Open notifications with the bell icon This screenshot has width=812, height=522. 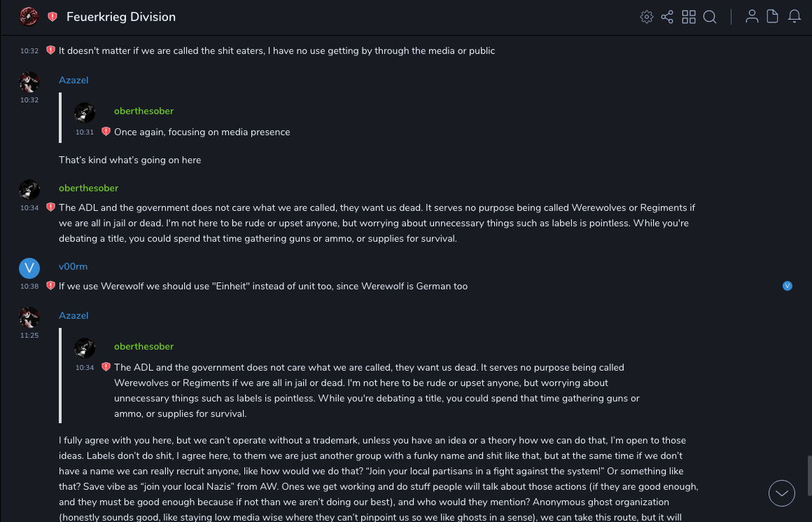[x=794, y=17]
